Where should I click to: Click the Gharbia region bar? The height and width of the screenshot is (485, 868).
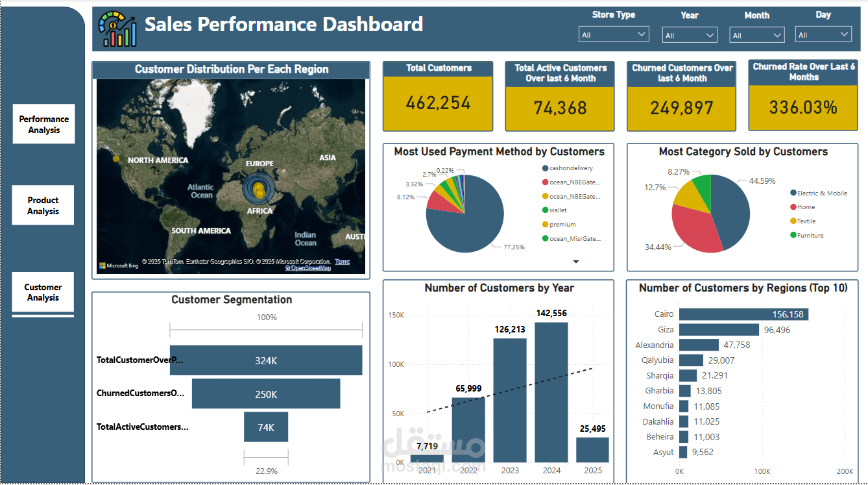(684, 391)
